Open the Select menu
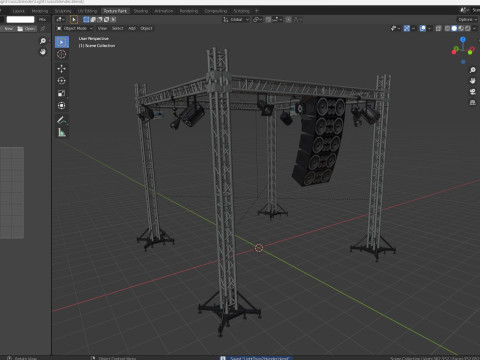 pyautogui.click(x=117, y=28)
